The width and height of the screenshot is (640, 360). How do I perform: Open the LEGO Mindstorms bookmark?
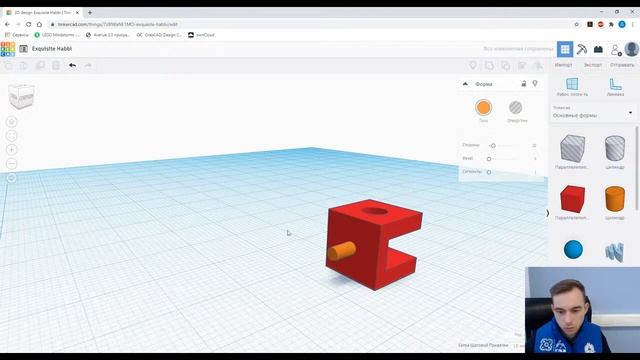point(57,35)
